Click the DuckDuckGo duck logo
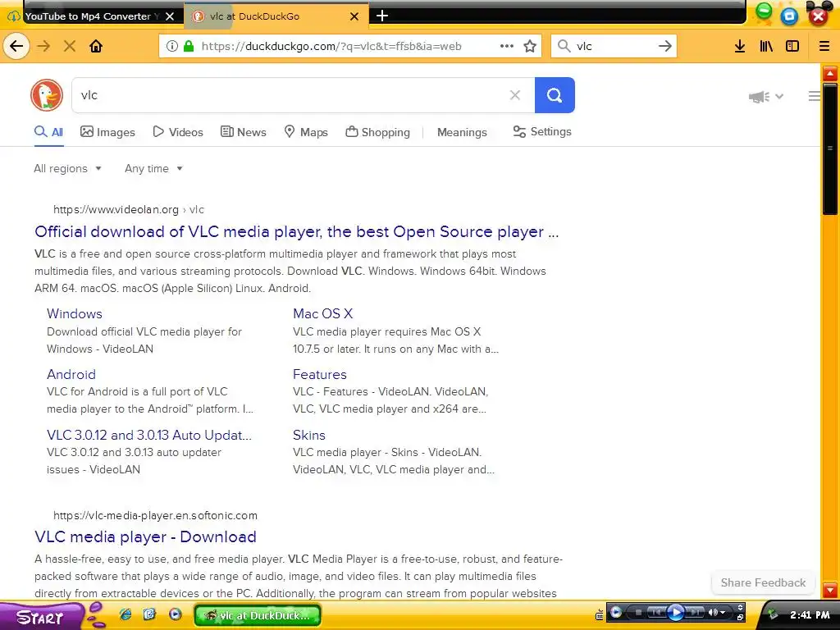 click(x=47, y=95)
